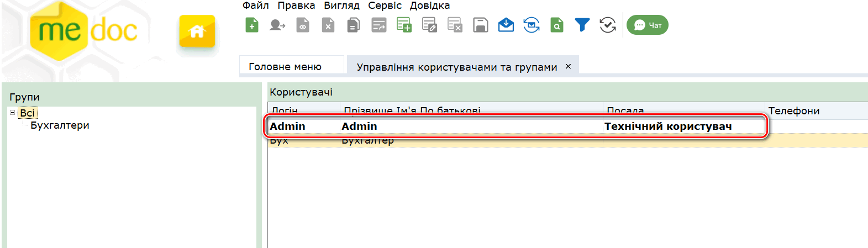Click the Телефони column header
Viewport: 868px width, 248px height.
coord(794,111)
